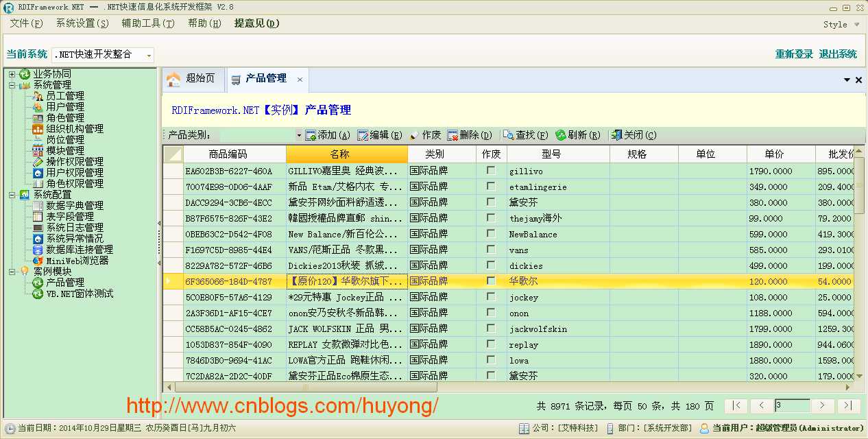
Task: Expand the 业务协同 tree node
Action: pos(12,74)
